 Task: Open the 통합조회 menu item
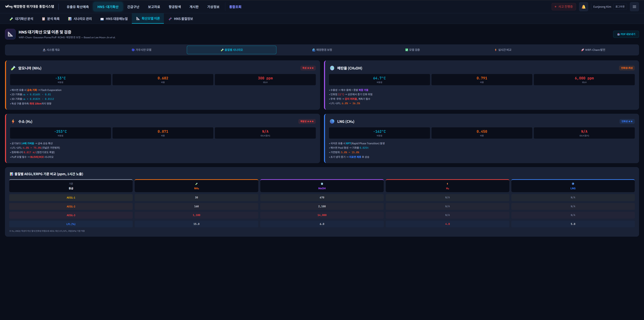tap(235, 7)
